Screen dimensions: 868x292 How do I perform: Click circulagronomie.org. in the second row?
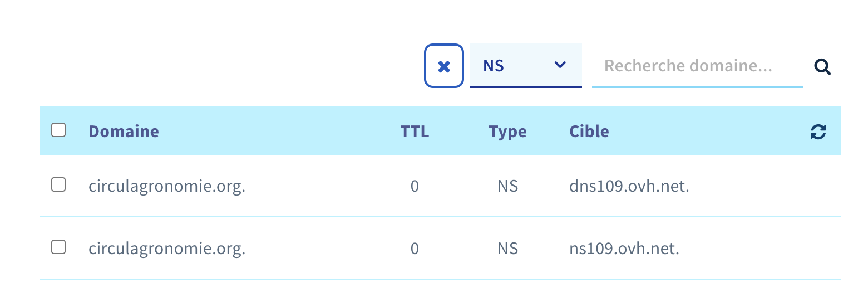(x=167, y=249)
